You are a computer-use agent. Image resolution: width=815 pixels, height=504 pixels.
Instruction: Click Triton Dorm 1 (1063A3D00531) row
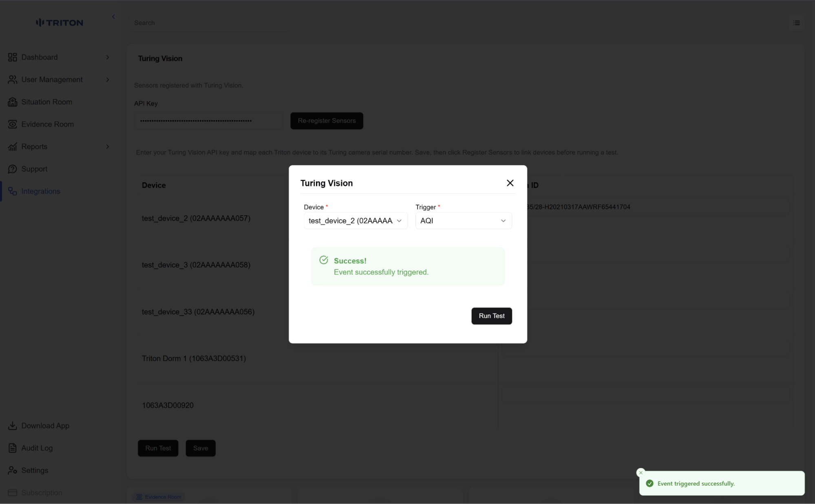point(194,358)
